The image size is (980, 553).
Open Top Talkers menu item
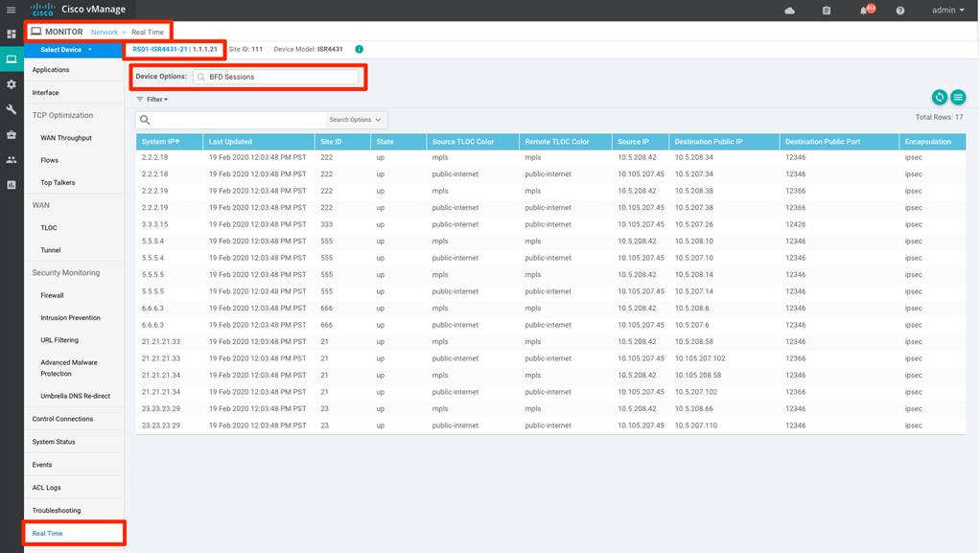click(x=58, y=182)
